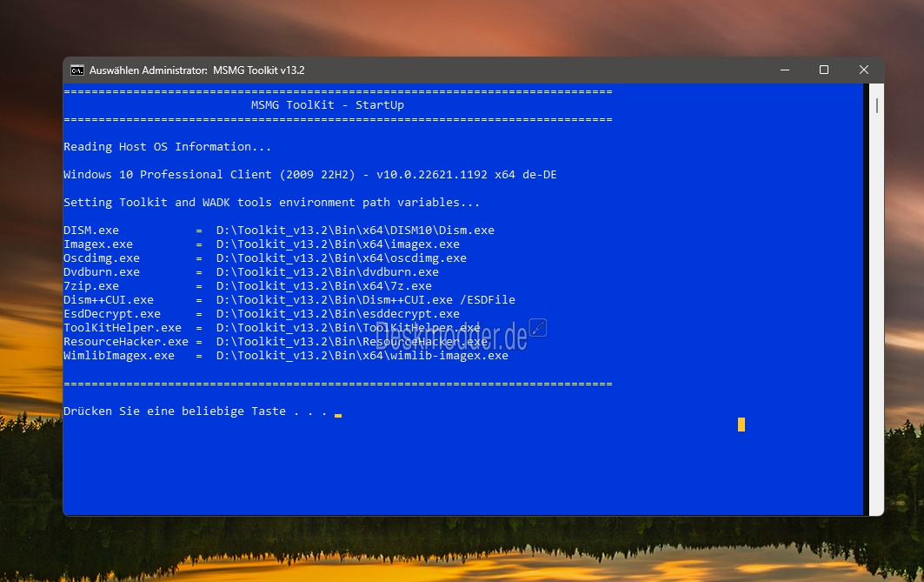Click the path with '/ESDFile' argument
The height and width of the screenshot is (582, 924).
pyautogui.click(x=365, y=300)
